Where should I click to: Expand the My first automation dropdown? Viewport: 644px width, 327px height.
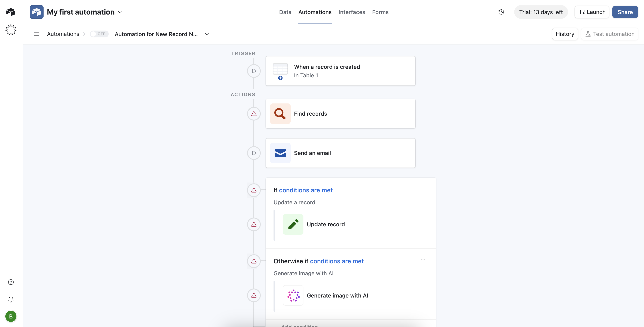[x=120, y=12]
